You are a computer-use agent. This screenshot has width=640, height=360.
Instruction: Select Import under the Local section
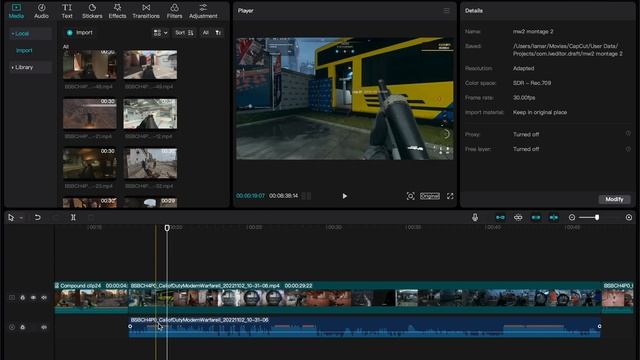click(x=24, y=51)
